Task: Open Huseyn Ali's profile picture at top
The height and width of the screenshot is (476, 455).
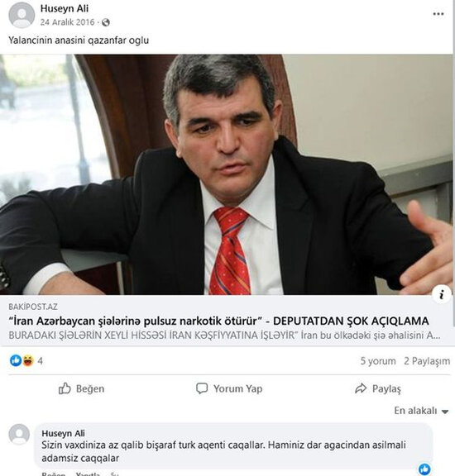Action: click(22, 15)
